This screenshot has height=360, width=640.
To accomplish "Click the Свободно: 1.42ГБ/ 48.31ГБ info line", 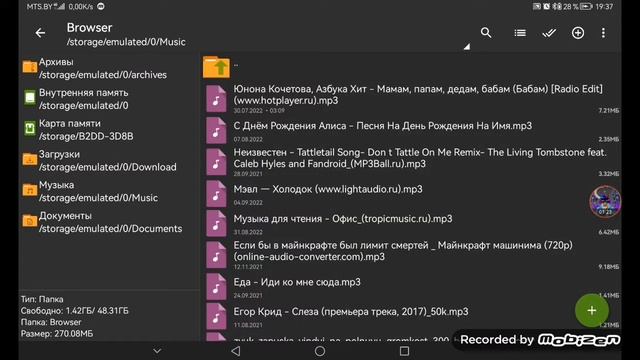I will [x=75, y=311].
